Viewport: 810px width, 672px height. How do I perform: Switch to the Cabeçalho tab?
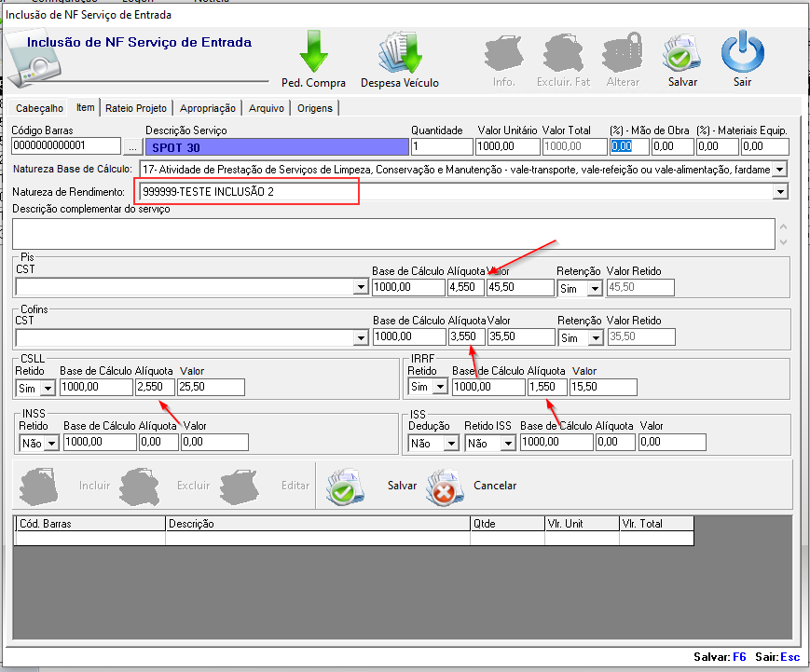39,108
